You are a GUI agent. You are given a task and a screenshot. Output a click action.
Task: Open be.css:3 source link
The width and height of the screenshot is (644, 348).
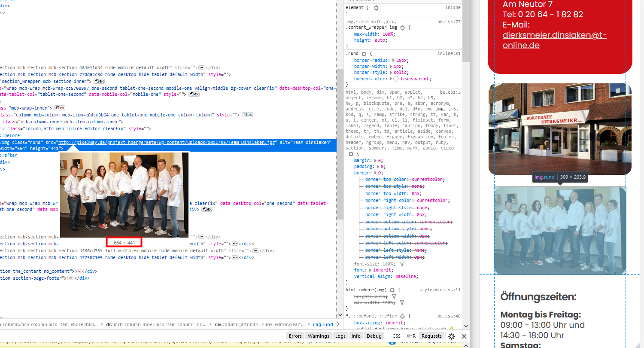pos(450,92)
